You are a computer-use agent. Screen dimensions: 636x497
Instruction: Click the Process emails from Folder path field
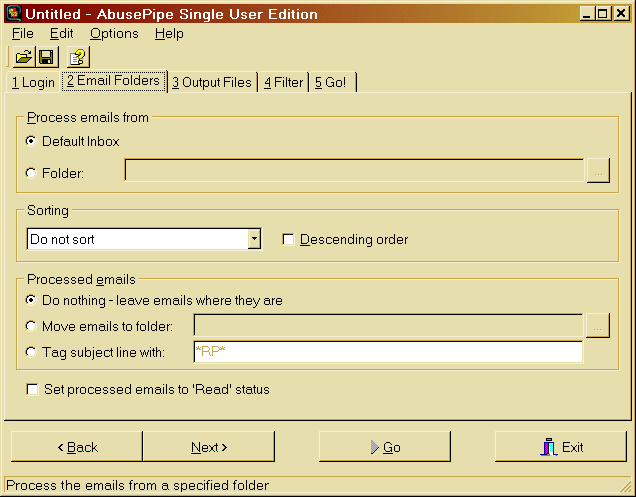click(x=354, y=170)
